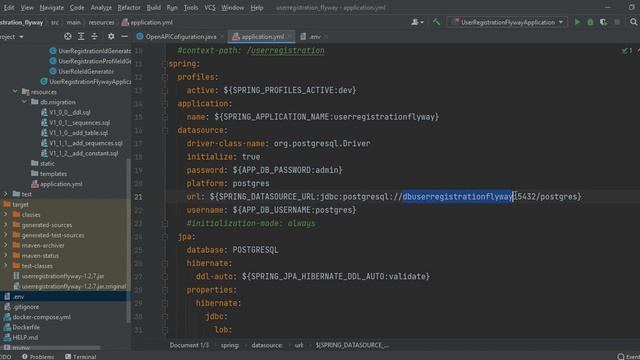Image resolution: width=640 pixels, height=360 pixels.
Task: Expand the maven-status folder
Action: (x=6, y=256)
